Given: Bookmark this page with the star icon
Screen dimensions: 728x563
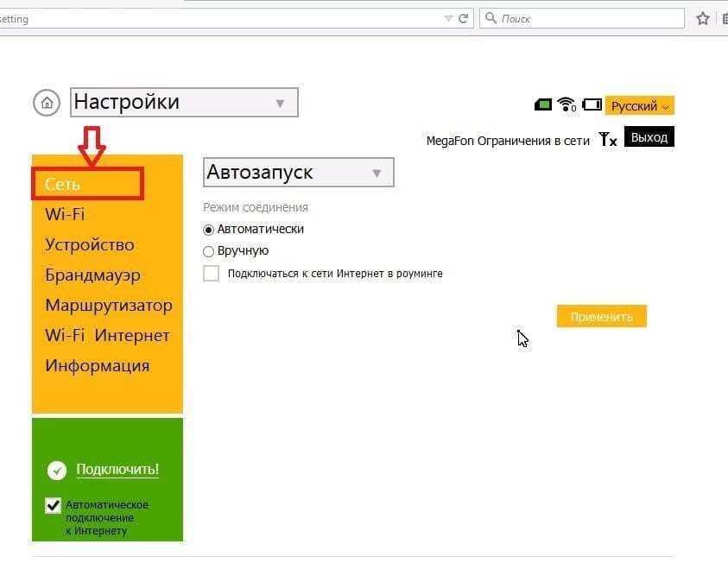Looking at the screenshot, I should point(702,19).
